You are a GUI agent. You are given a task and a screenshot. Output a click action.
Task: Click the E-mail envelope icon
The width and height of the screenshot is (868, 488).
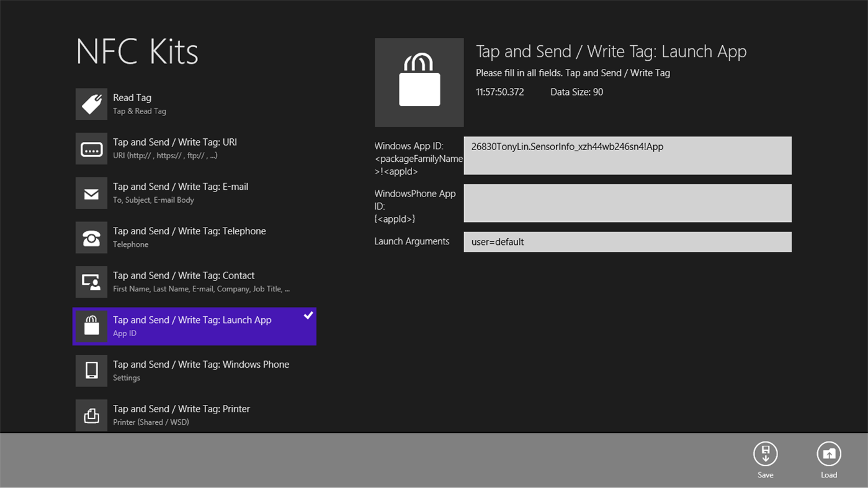91,193
